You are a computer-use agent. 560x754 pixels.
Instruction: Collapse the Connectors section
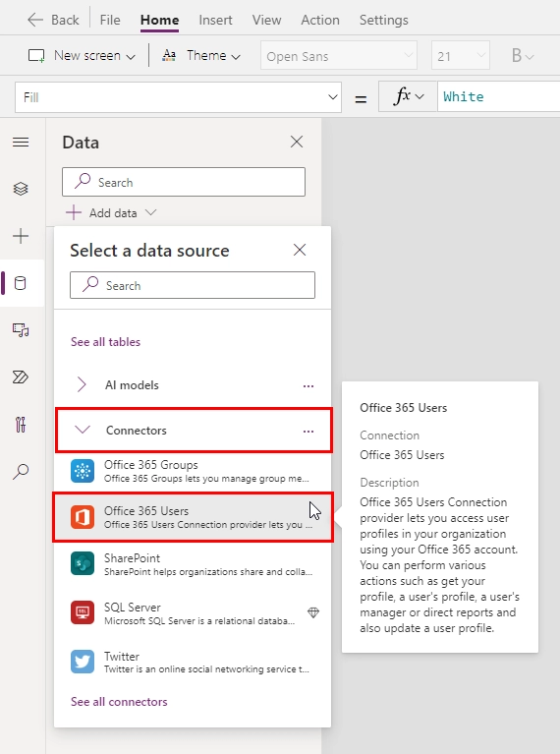(x=194, y=431)
